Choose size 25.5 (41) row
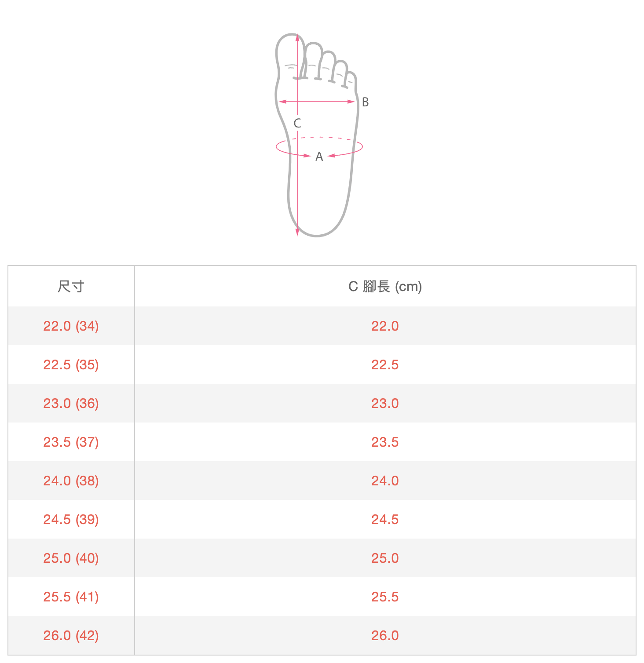 [x=322, y=597]
